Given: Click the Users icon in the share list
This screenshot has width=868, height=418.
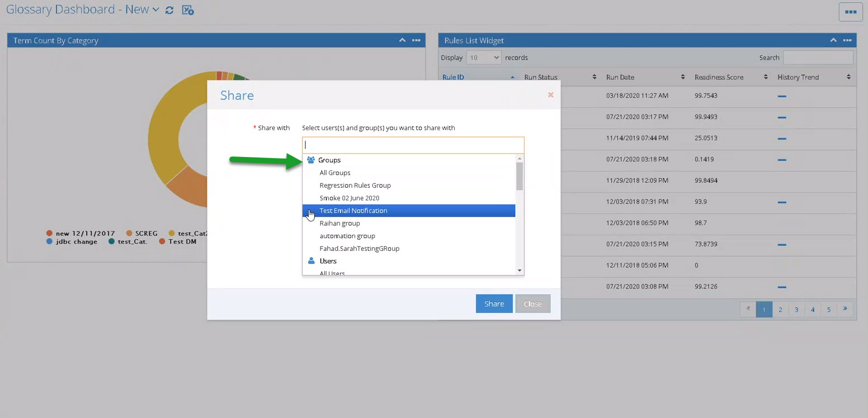Looking at the screenshot, I should click(x=311, y=260).
